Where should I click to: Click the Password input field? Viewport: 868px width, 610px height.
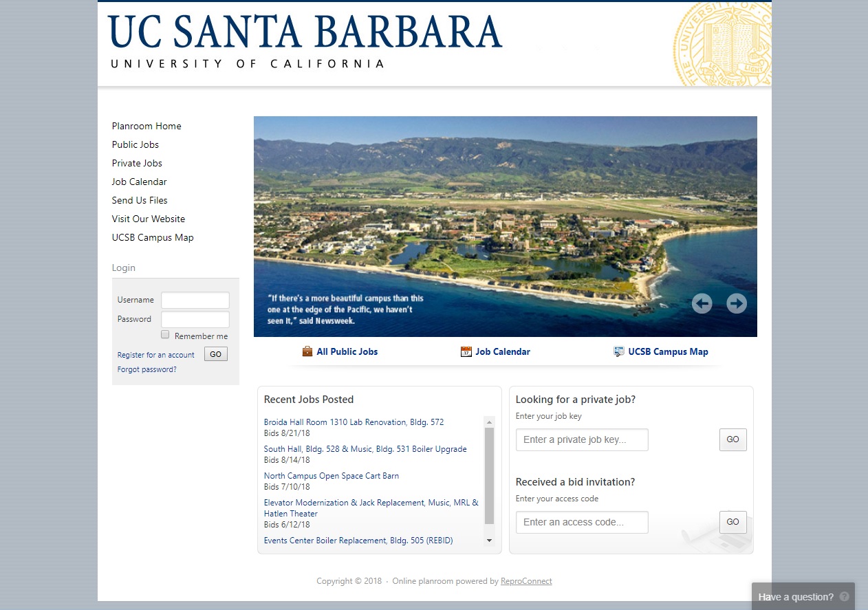coord(195,319)
